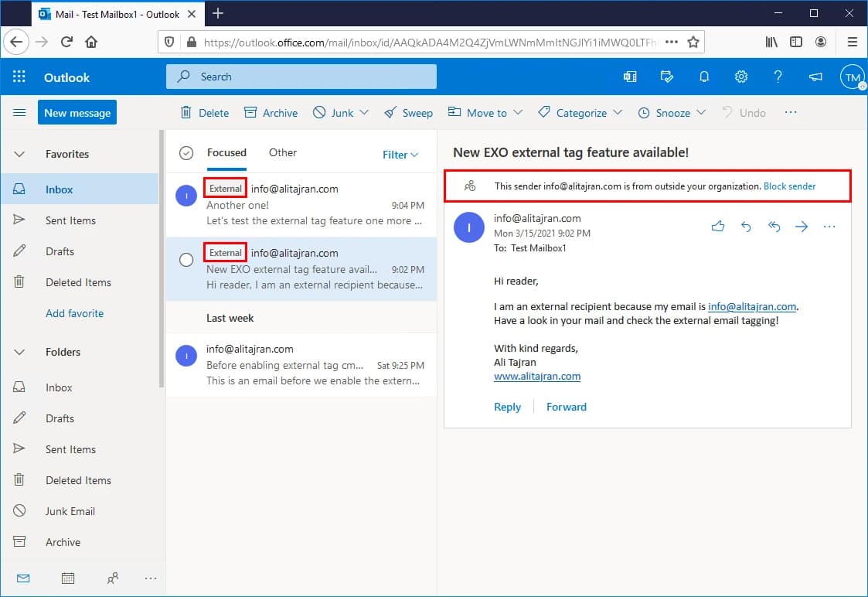Archive the message via the Archive toolbar icon
The image size is (868, 597).
(x=271, y=112)
